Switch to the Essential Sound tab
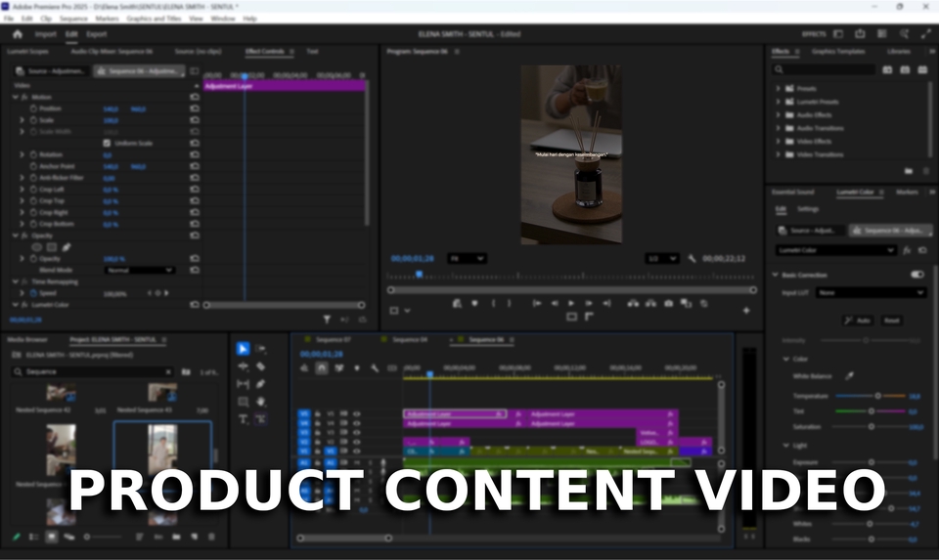Screen dimensions: 939x560 pyautogui.click(x=793, y=193)
